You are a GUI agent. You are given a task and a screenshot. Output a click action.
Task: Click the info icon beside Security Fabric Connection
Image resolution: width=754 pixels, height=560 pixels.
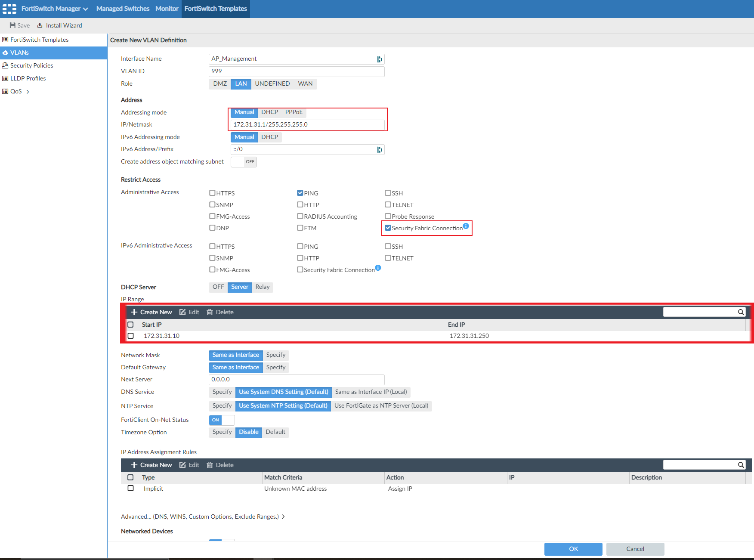tap(465, 225)
